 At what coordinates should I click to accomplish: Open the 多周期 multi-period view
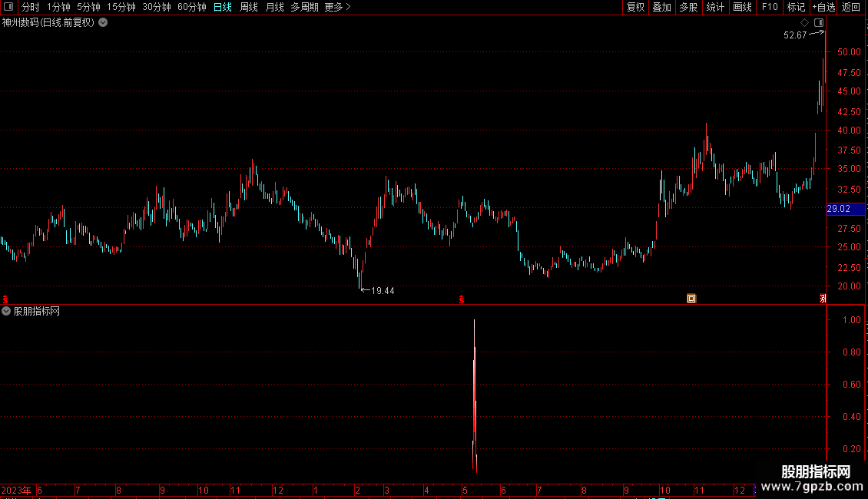[x=304, y=7]
